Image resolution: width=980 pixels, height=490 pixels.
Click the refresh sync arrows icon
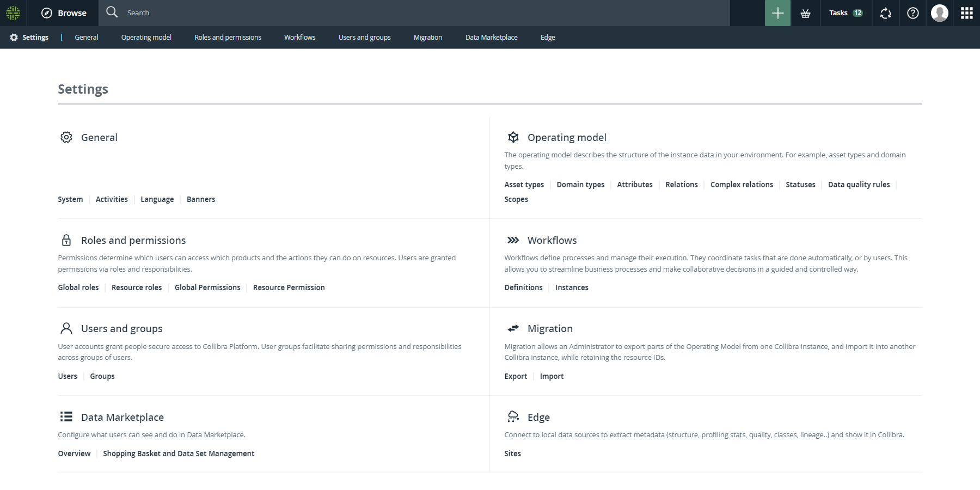tap(885, 13)
